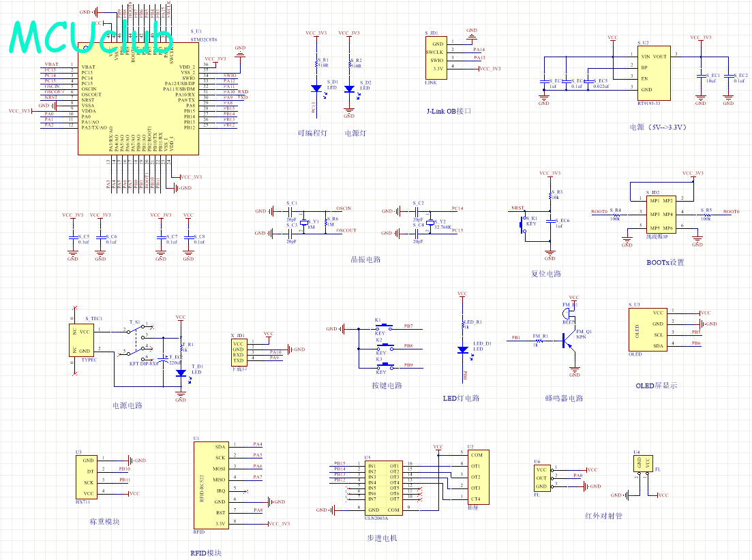Click the '按键电路' caption
The image size is (752, 560).
tap(387, 386)
